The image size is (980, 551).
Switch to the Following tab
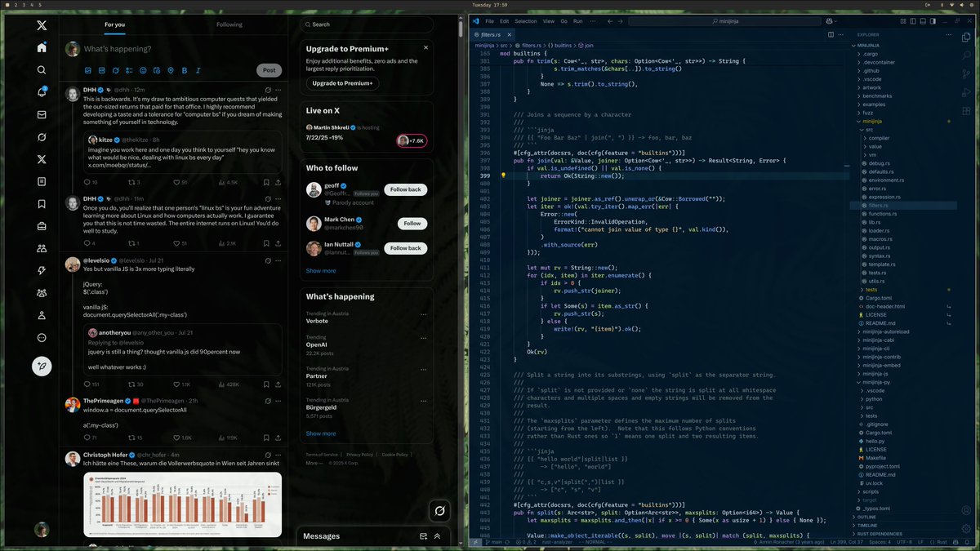tap(229, 24)
